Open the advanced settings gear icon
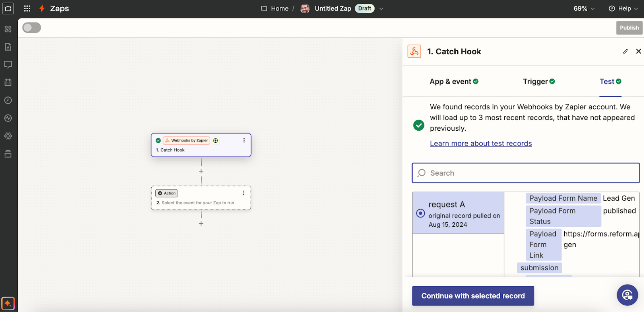 [8, 136]
